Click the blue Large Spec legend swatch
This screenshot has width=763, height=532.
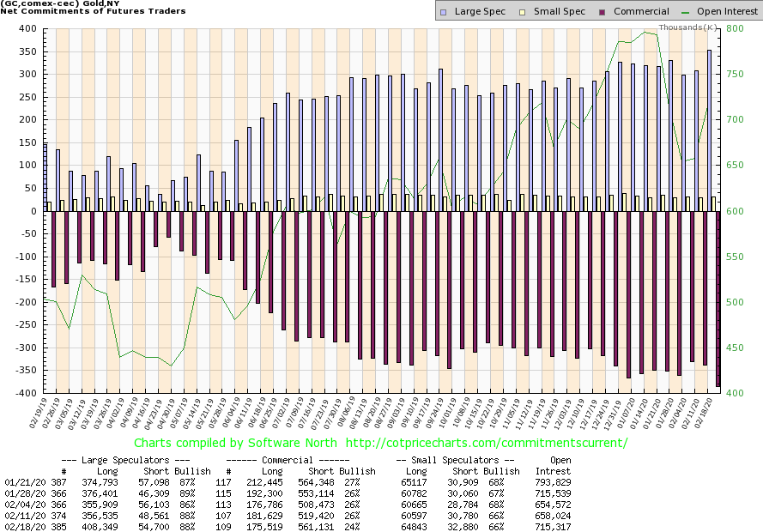442,11
